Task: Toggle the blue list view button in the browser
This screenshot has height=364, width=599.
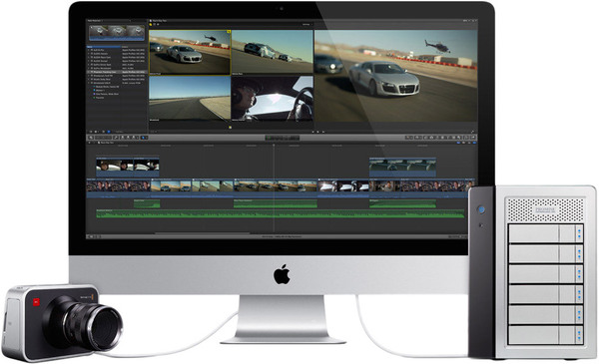Action: pyautogui.click(x=109, y=132)
